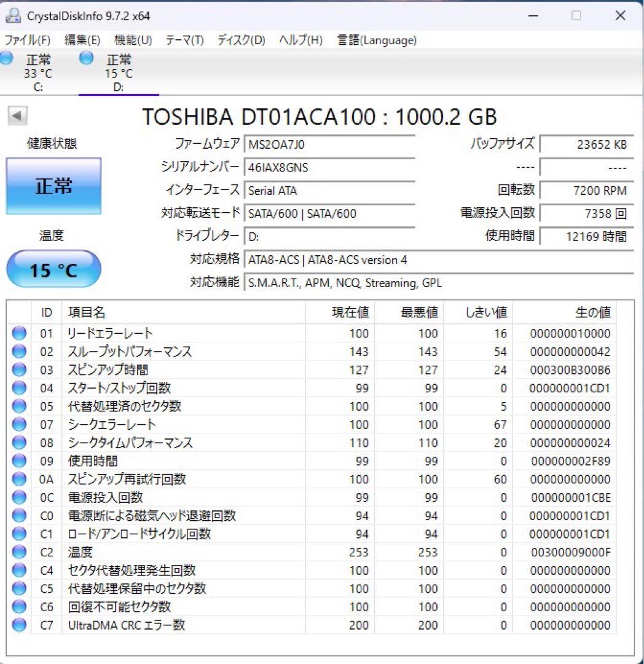Click the status dot beside スピンアップ時間
Screen dimensions: 644x664
[x=19, y=370]
